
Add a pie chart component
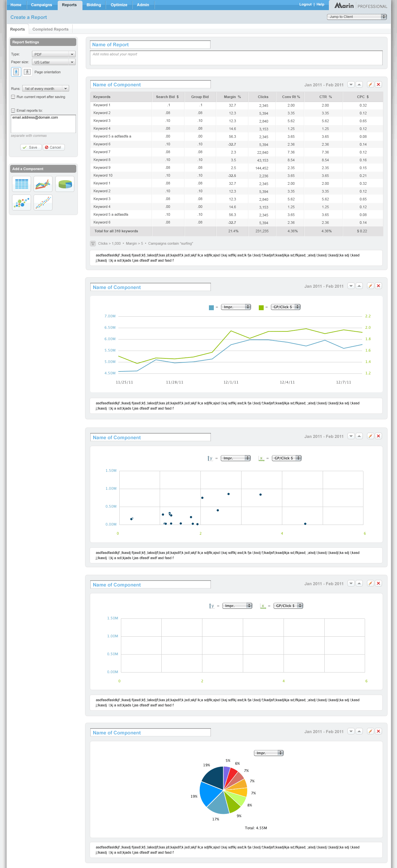[65, 184]
